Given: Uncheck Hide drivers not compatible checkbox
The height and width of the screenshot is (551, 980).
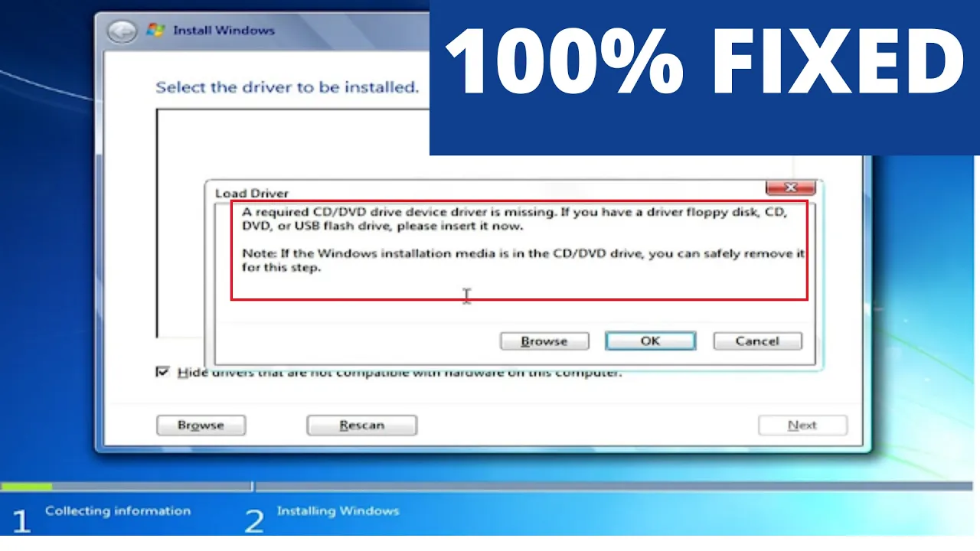Looking at the screenshot, I should point(162,373).
